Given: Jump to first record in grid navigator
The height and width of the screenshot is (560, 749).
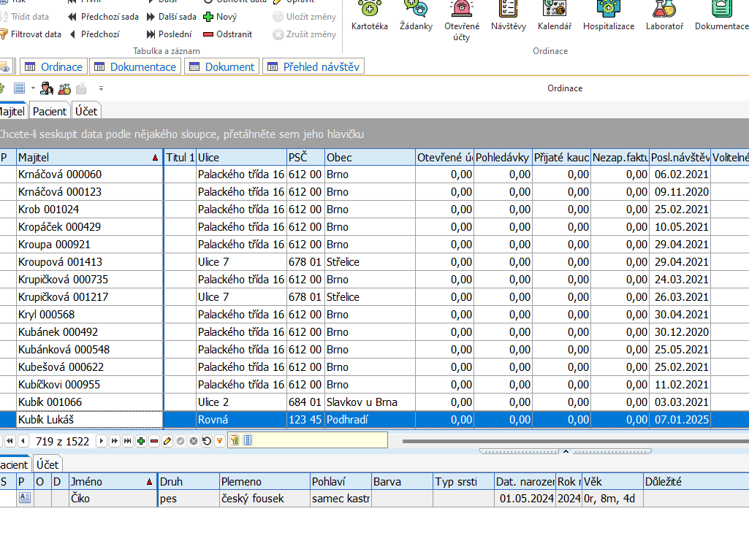Looking at the screenshot, I should [9, 441].
